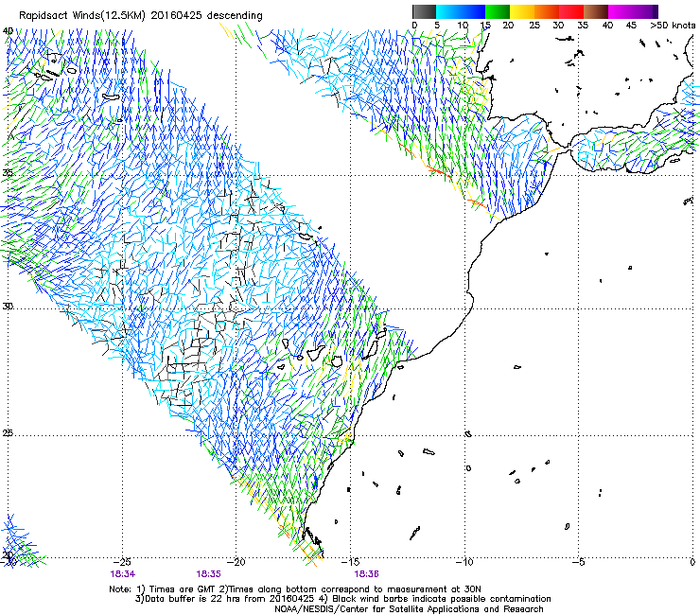This screenshot has width=700, height=615.
Task: Click the gray 0-5 knots legend segment
Action: tap(424, 11)
